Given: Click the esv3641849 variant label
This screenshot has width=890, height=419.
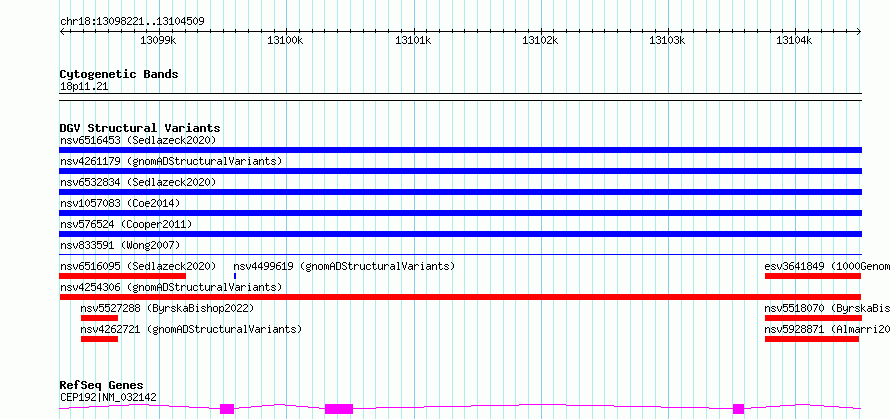Looking at the screenshot, I should point(827,266).
